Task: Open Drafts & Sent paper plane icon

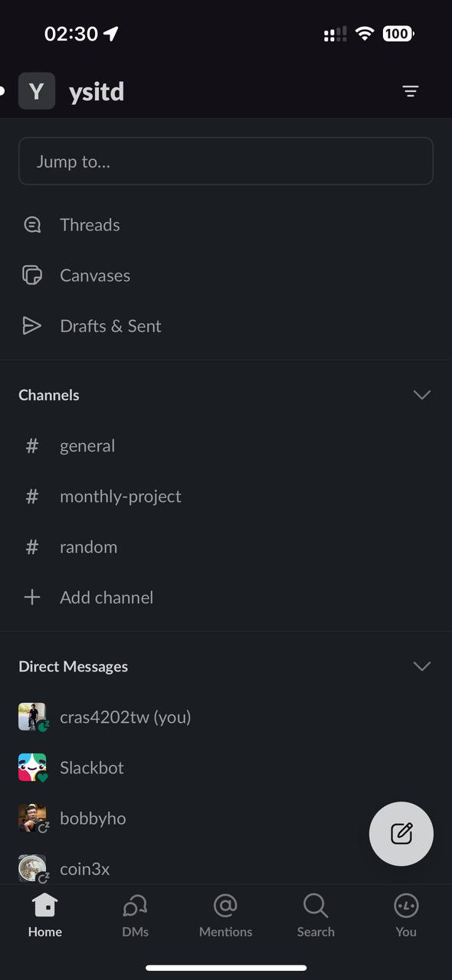Action: coord(32,326)
